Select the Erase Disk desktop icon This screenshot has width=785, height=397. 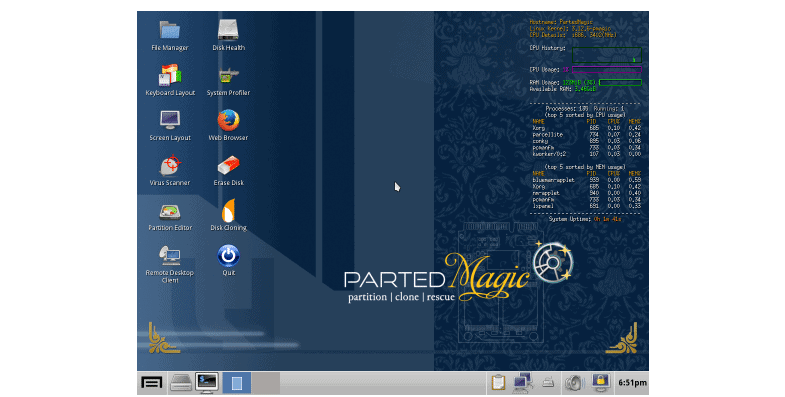228,170
